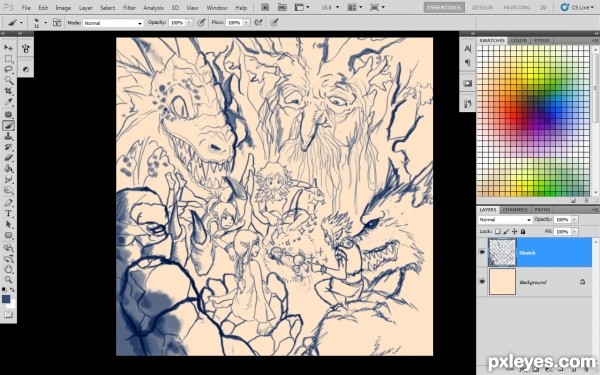
Task: Choose the Essentials workspace
Action: [444, 7]
